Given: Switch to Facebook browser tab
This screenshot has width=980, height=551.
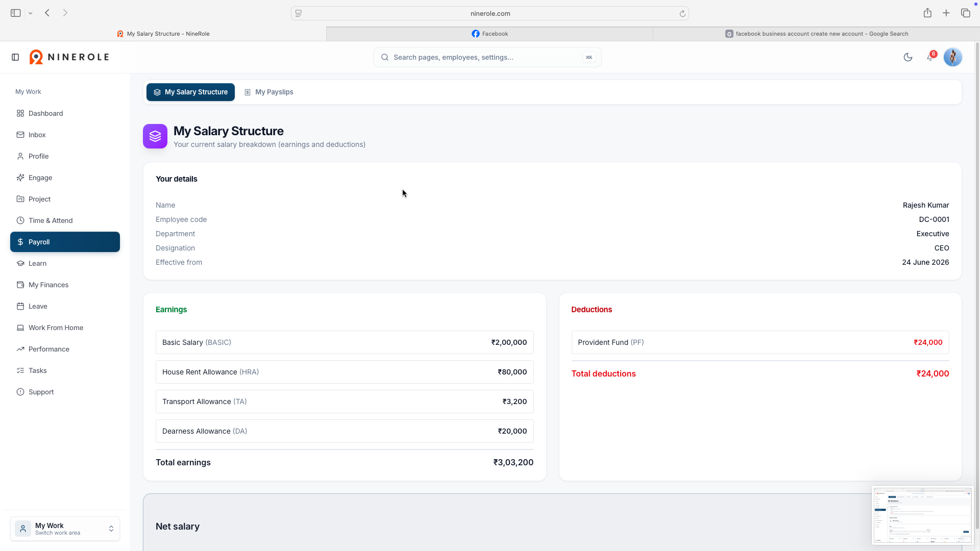Looking at the screenshot, I should tap(489, 34).
